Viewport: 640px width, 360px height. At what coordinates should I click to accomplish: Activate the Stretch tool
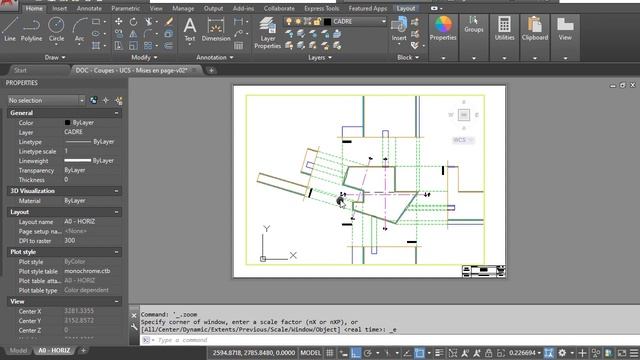click(x=118, y=45)
